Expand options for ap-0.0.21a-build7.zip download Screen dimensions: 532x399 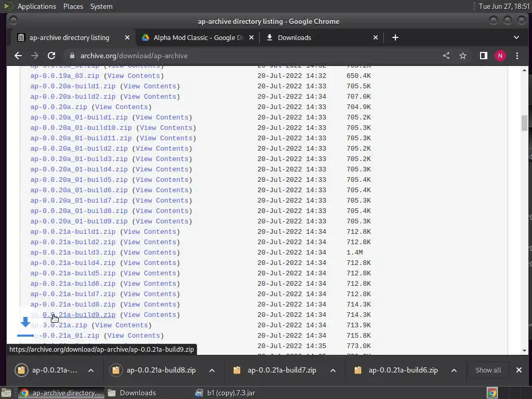[x=333, y=370]
